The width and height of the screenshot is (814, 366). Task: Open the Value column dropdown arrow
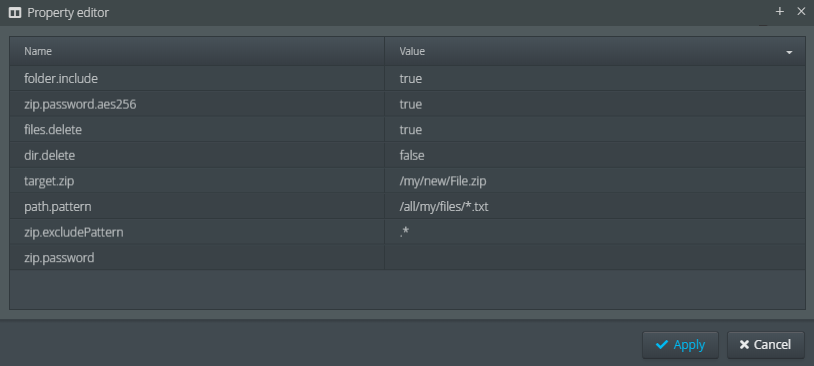789,52
